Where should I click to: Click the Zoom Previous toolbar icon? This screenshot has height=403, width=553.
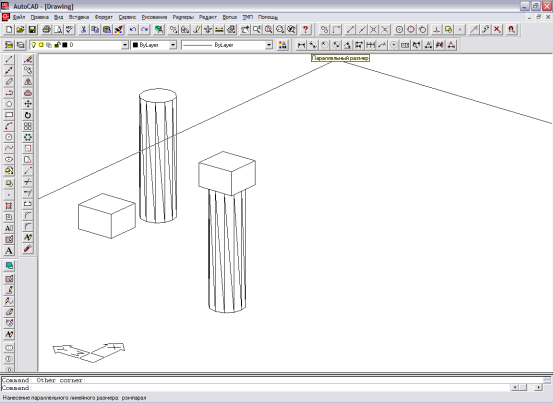(x=291, y=30)
